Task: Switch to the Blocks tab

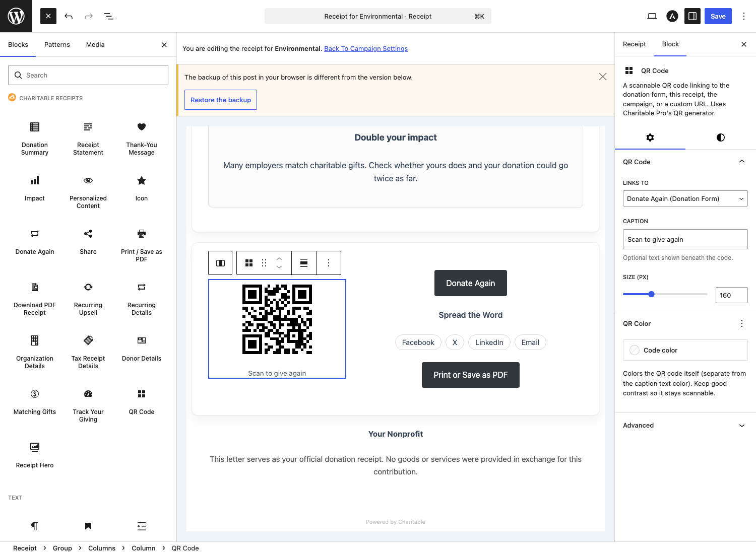Action: [x=18, y=44]
